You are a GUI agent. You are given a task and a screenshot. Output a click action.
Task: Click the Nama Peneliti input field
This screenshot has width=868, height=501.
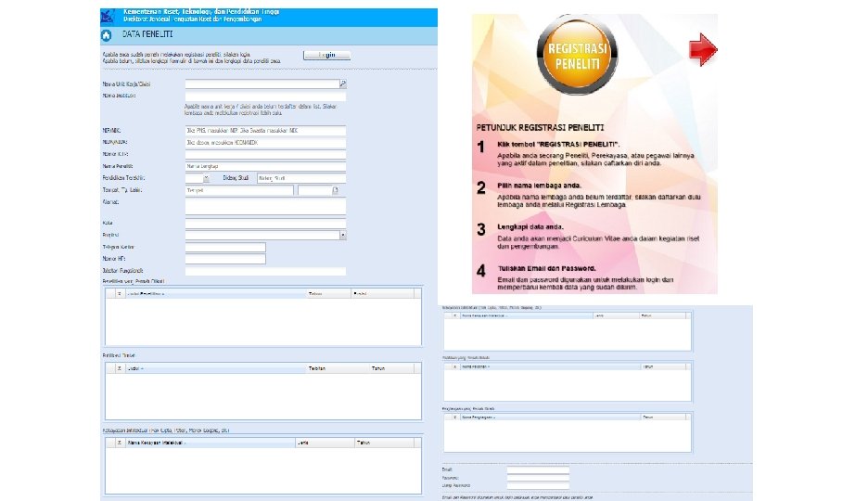click(265, 166)
